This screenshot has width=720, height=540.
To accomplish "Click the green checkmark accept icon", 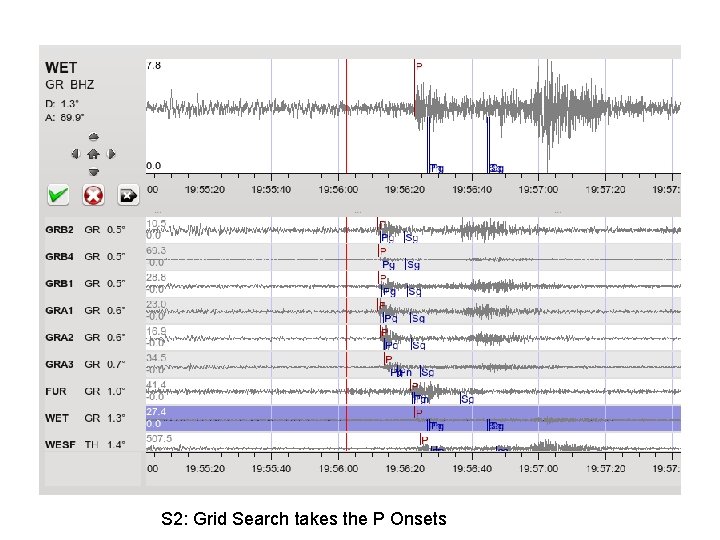I will click(x=58, y=195).
